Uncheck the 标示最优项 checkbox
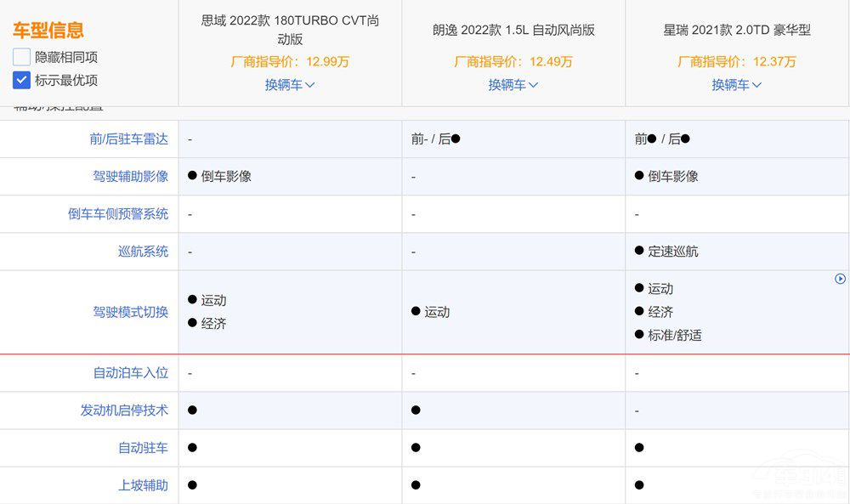Image resolution: width=850 pixels, height=504 pixels. pos(22,80)
